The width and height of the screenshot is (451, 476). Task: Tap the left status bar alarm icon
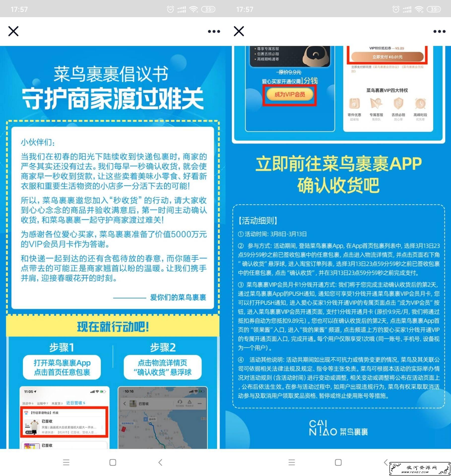pos(170,9)
